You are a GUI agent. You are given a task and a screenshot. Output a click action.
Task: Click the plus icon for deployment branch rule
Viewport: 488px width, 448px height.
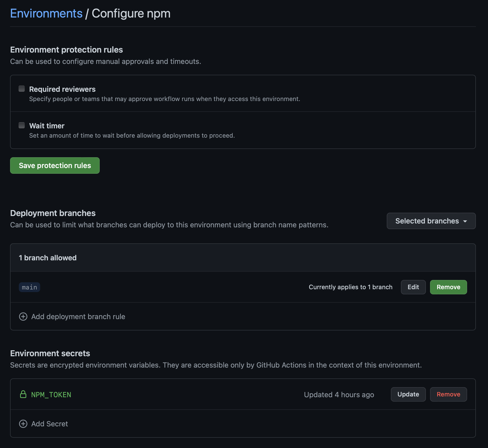23,317
